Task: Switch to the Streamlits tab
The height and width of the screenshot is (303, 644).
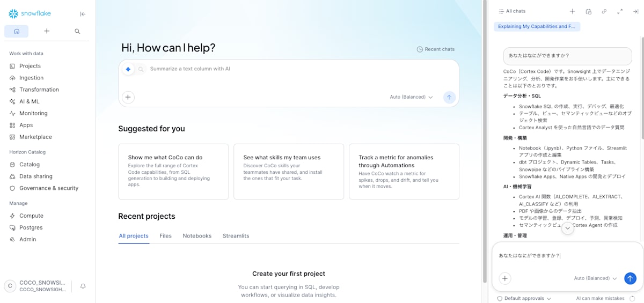Action: click(236, 236)
